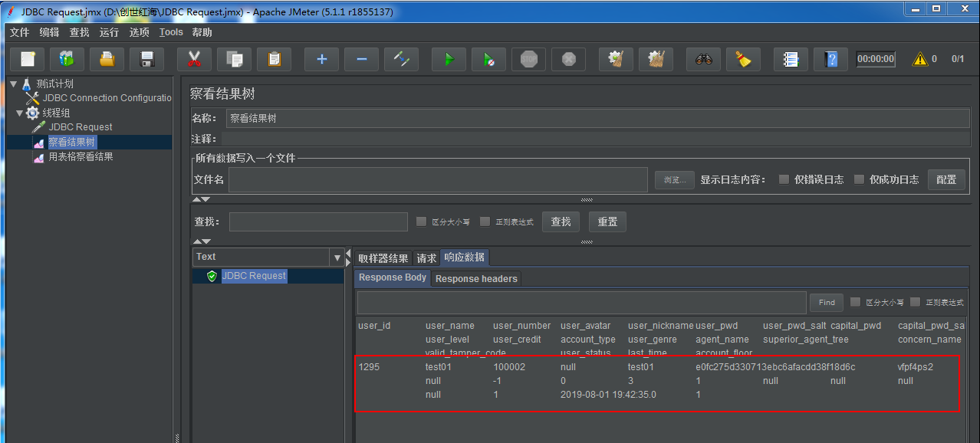Open Search with binoculars icon

point(703,59)
